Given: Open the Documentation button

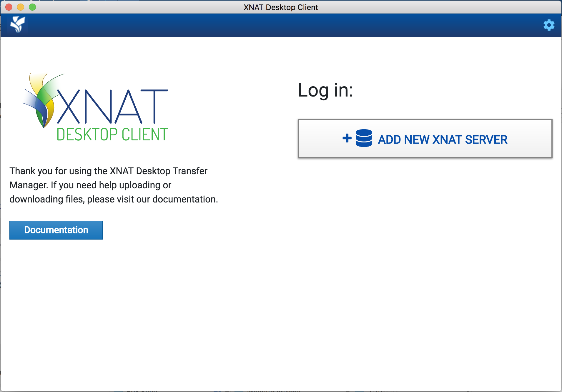Looking at the screenshot, I should pos(56,230).
